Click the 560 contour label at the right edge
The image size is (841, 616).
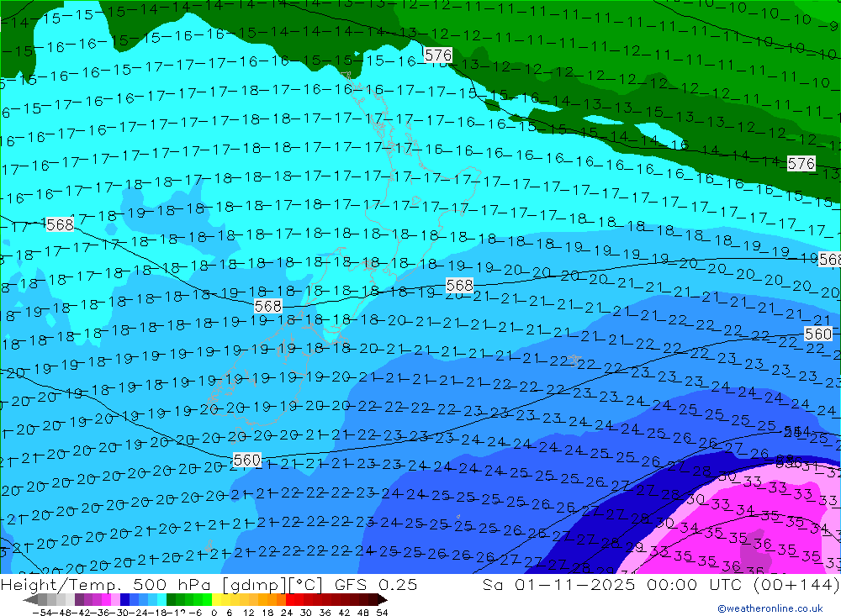click(818, 334)
